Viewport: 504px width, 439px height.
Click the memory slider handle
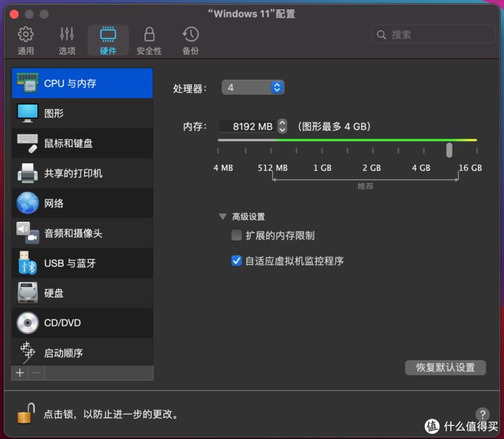pyautogui.click(x=449, y=150)
